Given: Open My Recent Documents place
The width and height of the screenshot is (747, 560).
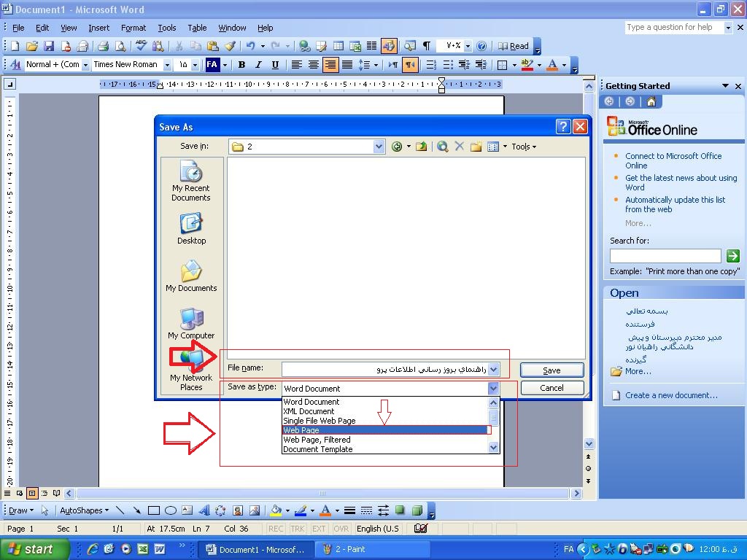Looking at the screenshot, I should coord(191,181).
